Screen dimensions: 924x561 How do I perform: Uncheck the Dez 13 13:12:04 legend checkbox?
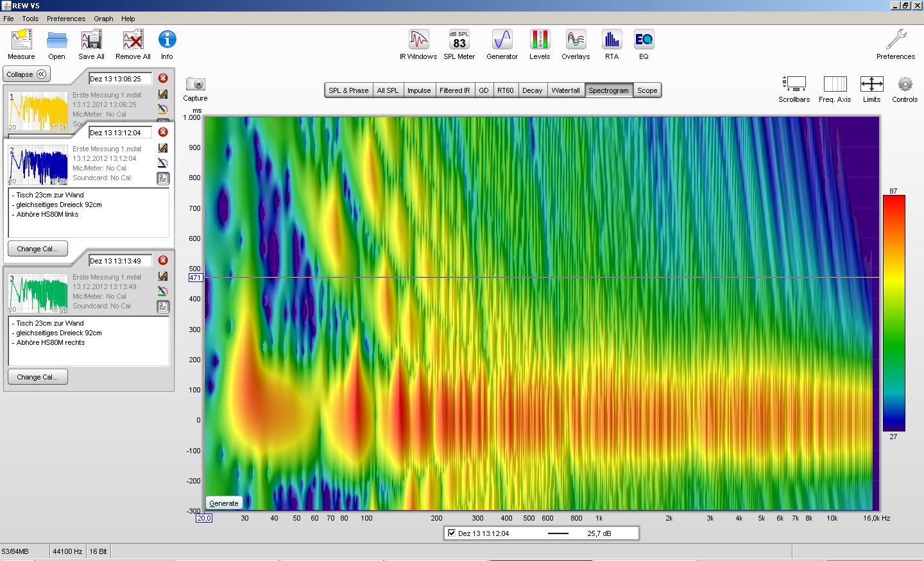[452, 533]
